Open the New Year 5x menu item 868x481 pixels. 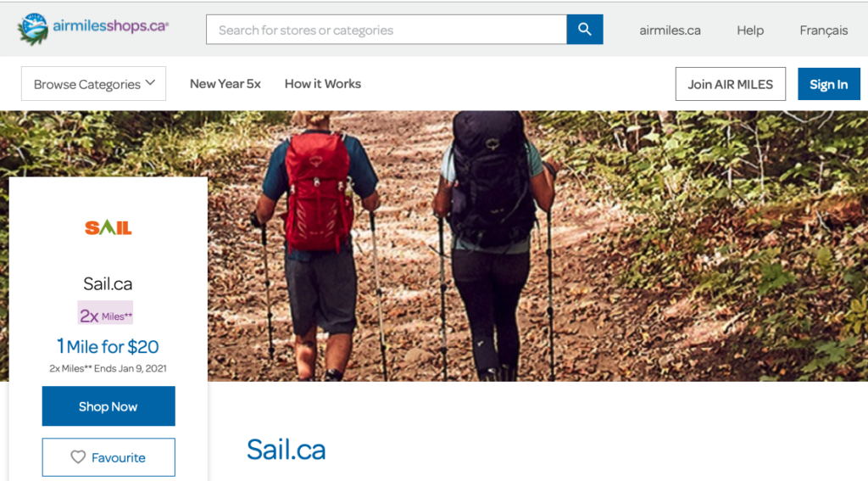(225, 84)
